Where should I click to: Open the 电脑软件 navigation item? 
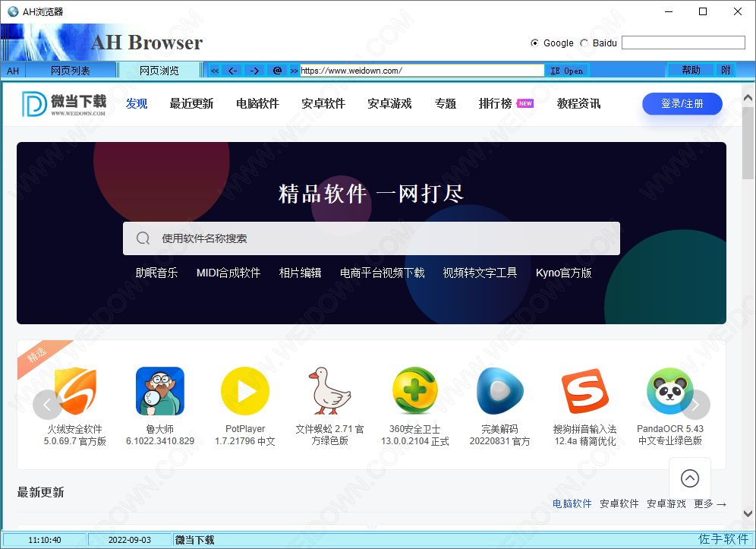(257, 104)
